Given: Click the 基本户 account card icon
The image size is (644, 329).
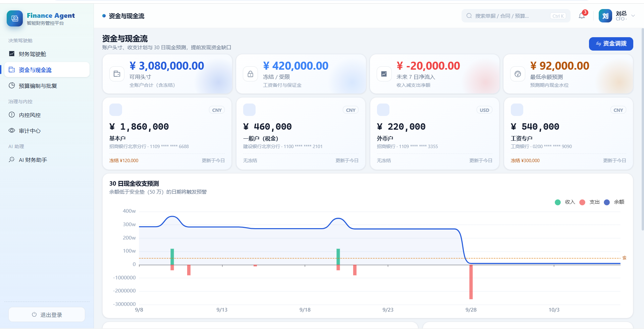Looking at the screenshot, I should click(116, 110).
